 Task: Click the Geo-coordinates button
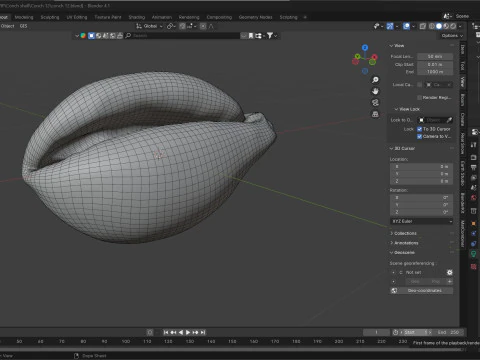click(x=421, y=291)
